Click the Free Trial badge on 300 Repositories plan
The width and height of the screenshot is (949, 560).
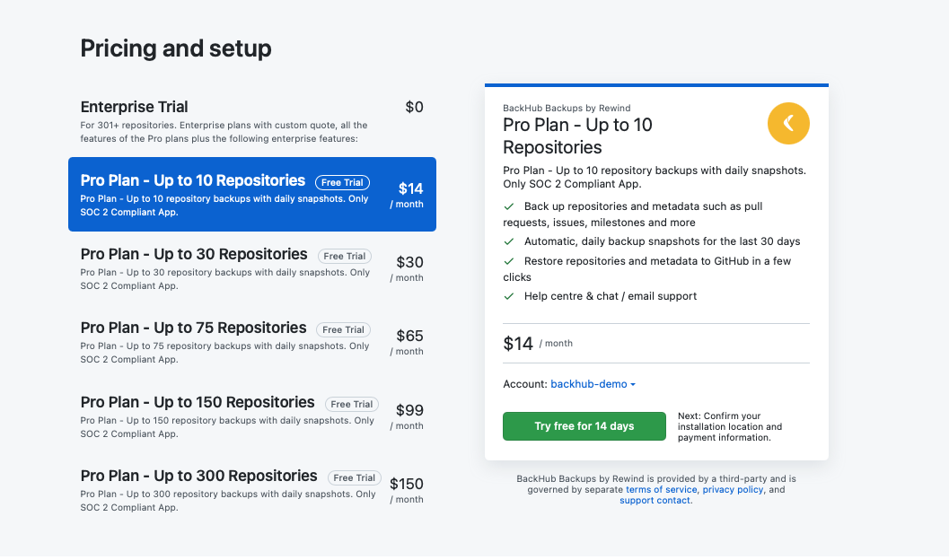(x=354, y=478)
